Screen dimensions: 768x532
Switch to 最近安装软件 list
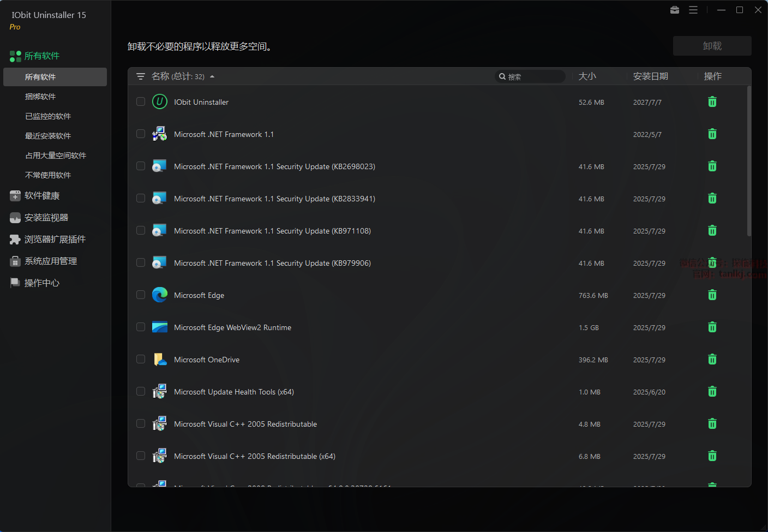tap(48, 136)
